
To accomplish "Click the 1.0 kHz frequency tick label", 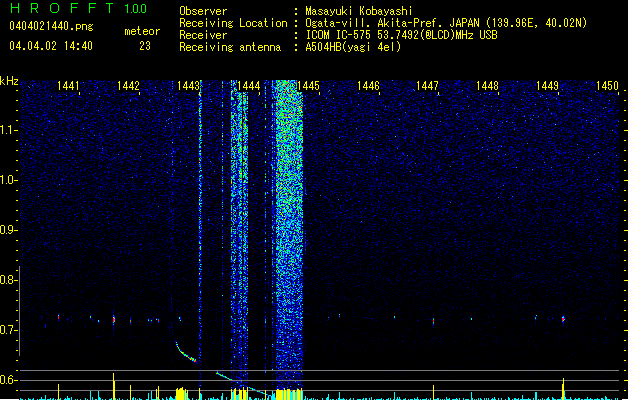I will [8, 180].
